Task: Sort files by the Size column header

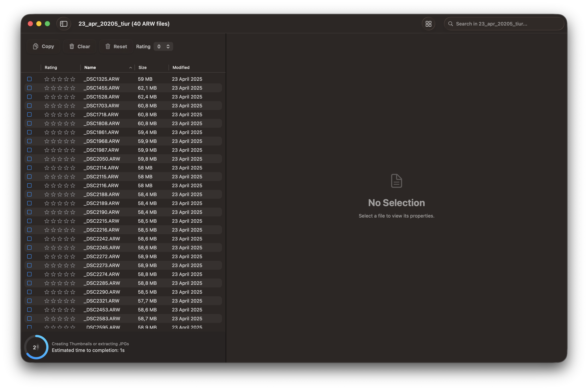Action: [143, 67]
